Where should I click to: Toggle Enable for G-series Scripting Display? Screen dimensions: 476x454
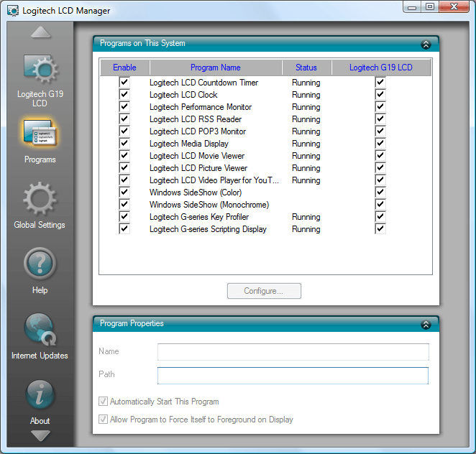[x=124, y=228]
